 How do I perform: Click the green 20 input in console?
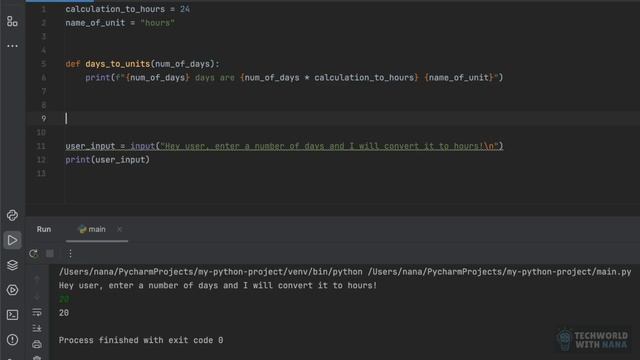[64, 299]
